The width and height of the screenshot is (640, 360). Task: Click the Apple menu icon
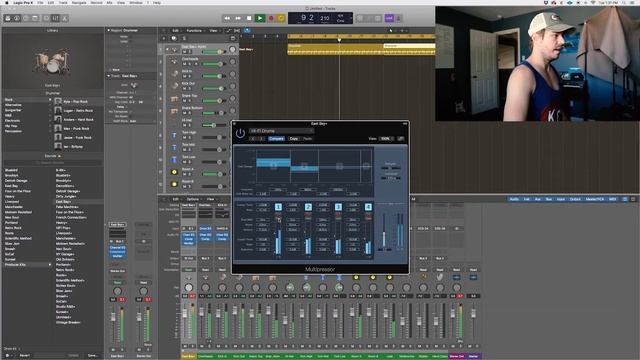[6, 2]
